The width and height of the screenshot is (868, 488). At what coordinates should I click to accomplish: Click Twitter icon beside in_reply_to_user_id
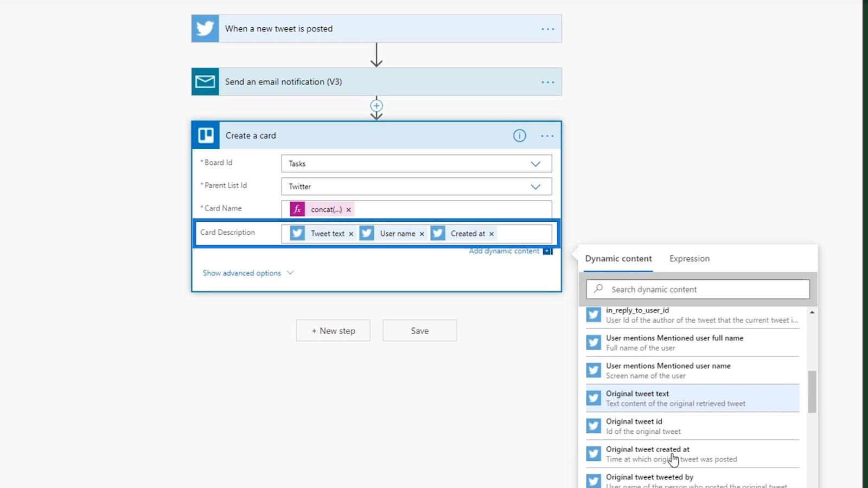593,314
